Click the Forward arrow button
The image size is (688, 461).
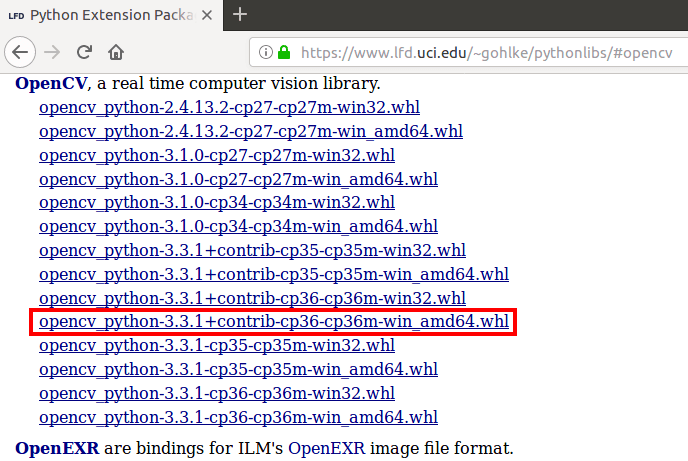coord(52,52)
